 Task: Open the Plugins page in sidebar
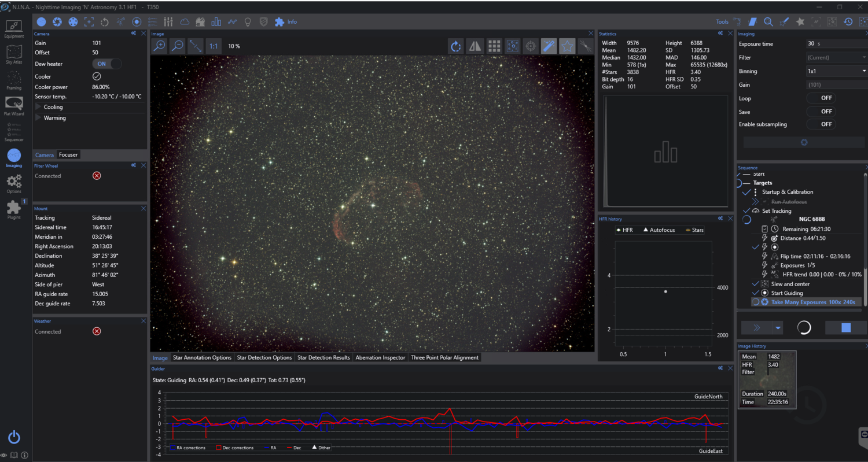click(14, 209)
